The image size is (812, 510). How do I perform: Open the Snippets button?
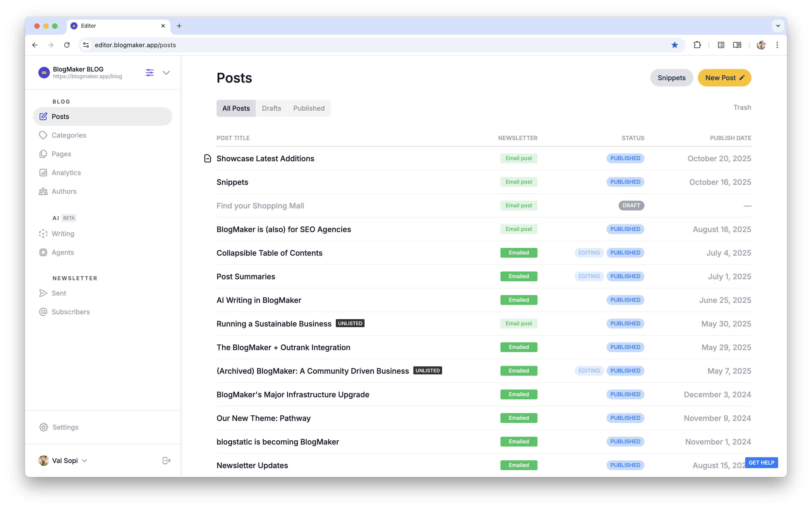tap(671, 78)
